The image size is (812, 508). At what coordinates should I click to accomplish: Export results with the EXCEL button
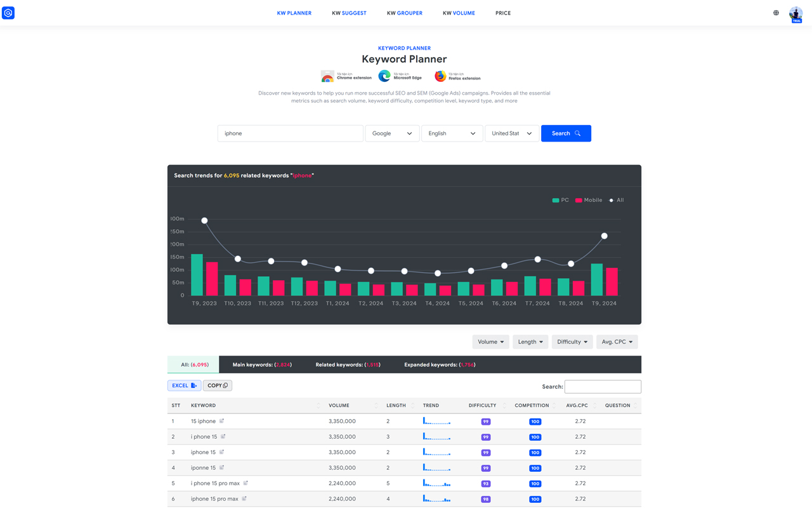point(184,385)
